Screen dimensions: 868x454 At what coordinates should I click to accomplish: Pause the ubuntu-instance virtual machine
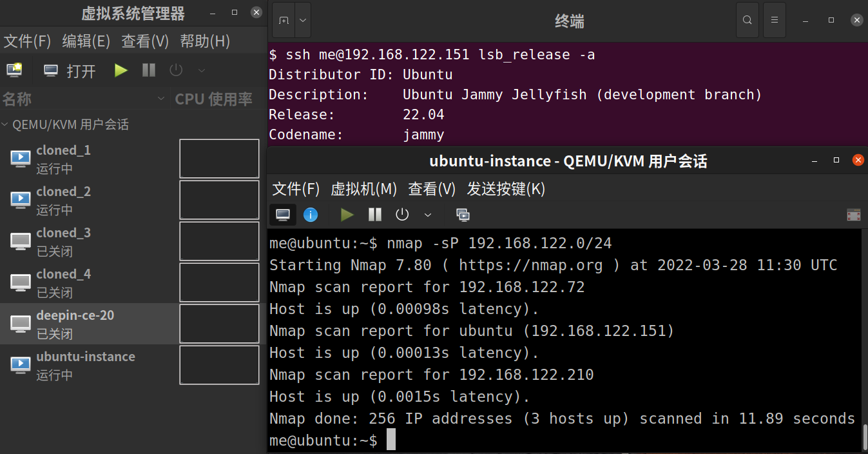click(375, 215)
